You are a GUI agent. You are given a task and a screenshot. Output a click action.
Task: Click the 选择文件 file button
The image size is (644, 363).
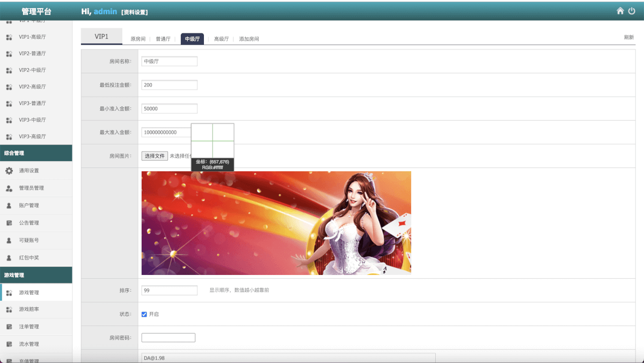(155, 156)
